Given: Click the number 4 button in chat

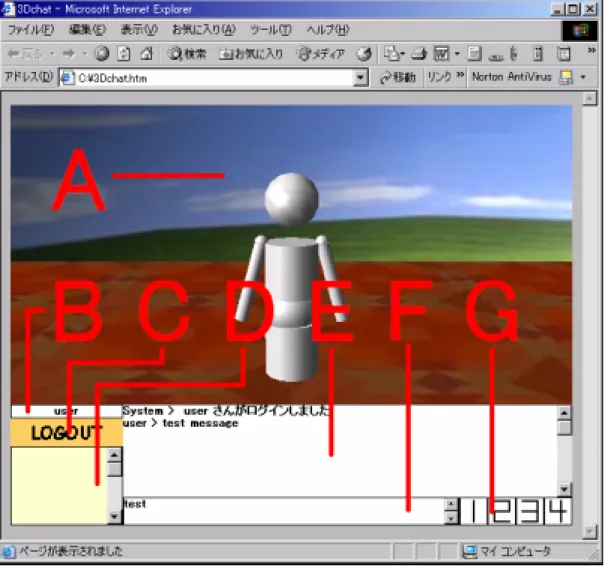Looking at the screenshot, I should coord(558,512).
